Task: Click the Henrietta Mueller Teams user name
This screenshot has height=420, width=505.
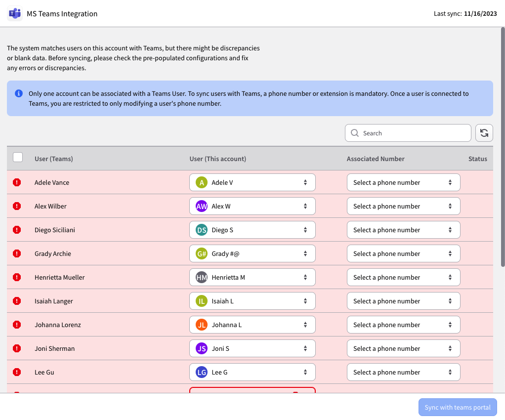Action: click(x=60, y=277)
